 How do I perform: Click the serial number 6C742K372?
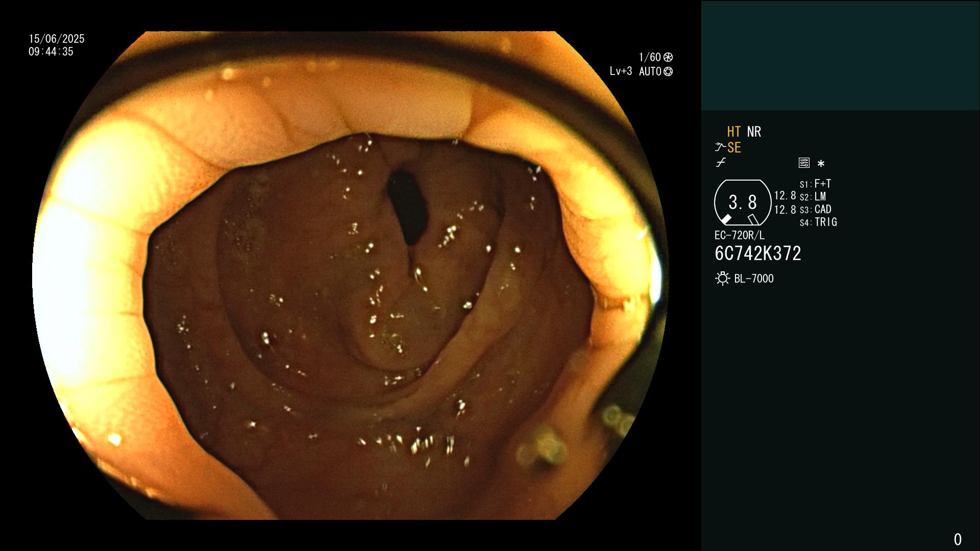point(758,254)
